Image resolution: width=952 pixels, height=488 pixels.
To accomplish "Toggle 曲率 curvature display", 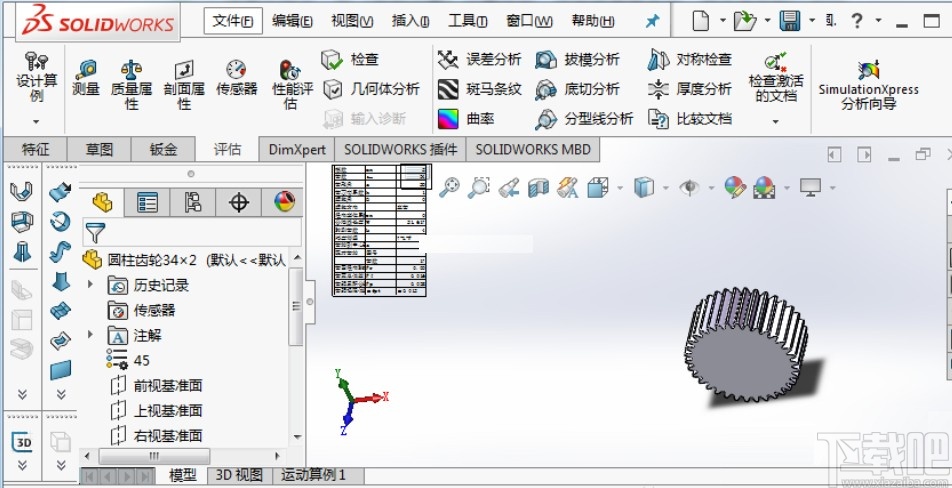I will pyautogui.click(x=466, y=118).
